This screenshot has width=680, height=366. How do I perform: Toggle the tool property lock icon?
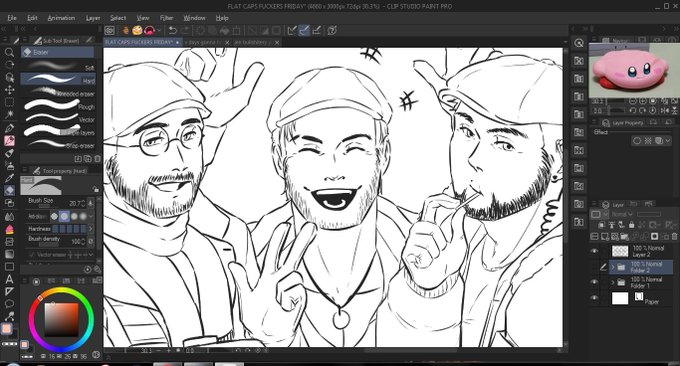(95, 189)
